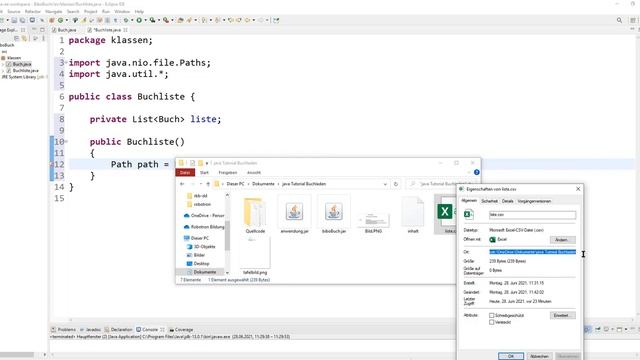640x360 pixels.
Task: Open the Run menu in Eclipse
Action: (x=106, y=11)
